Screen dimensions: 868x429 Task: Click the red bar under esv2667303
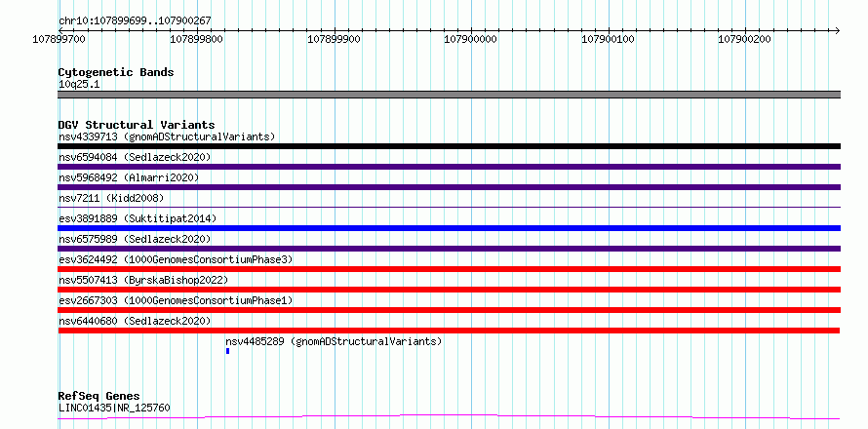pyautogui.click(x=449, y=310)
